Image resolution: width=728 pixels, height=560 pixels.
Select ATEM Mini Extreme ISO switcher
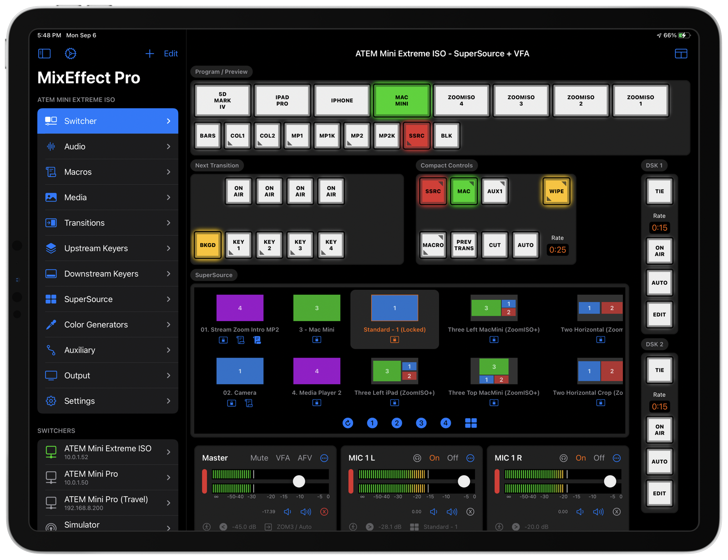108,452
